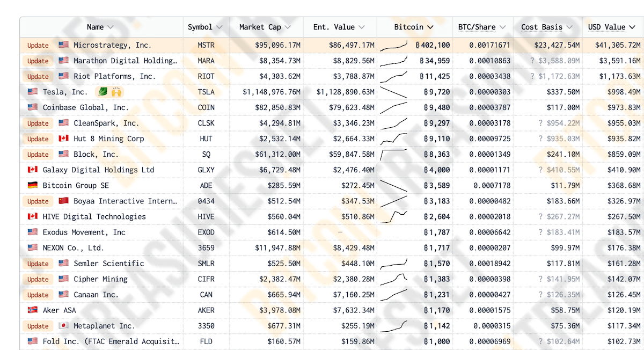
Task: Click the MSTR symbol cell
Action: pos(206,45)
